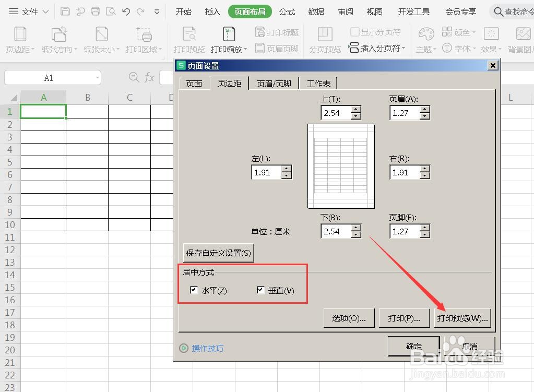
Task: Close the 页面设置 dialog
Action: point(492,65)
